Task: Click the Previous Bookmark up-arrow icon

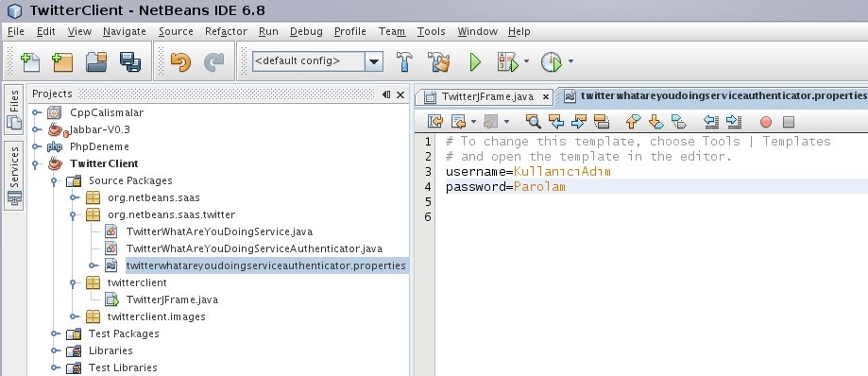Action: [633, 121]
